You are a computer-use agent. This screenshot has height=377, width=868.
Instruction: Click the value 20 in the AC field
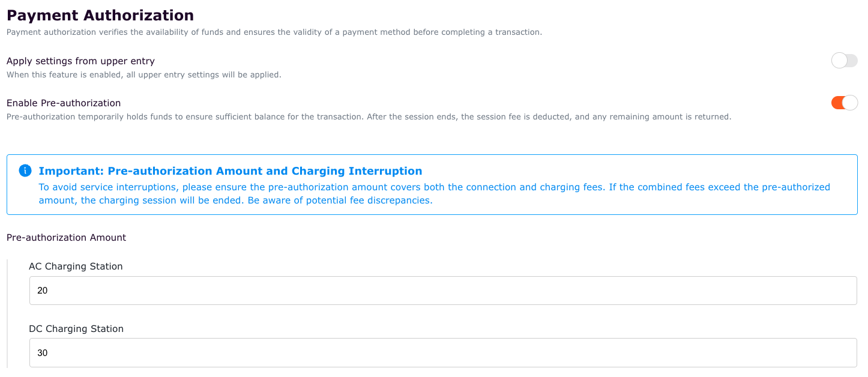point(42,291)
